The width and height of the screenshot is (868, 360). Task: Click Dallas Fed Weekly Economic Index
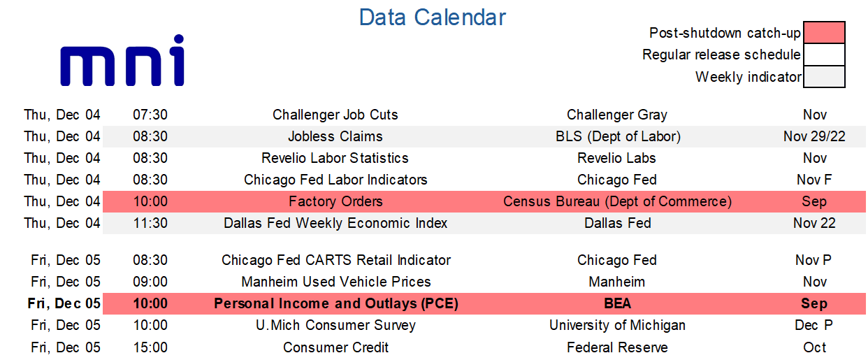coord(335,223)
